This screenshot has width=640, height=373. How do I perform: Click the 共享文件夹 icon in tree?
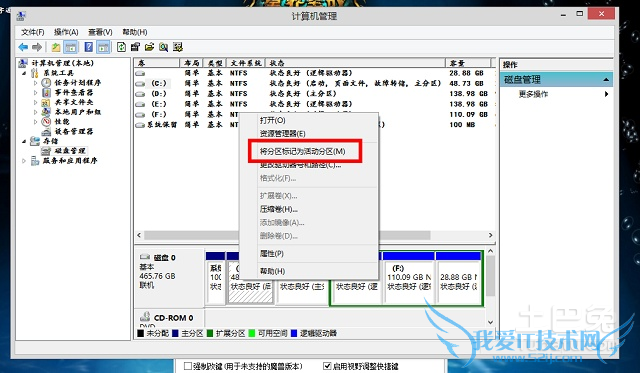point(46,102)
